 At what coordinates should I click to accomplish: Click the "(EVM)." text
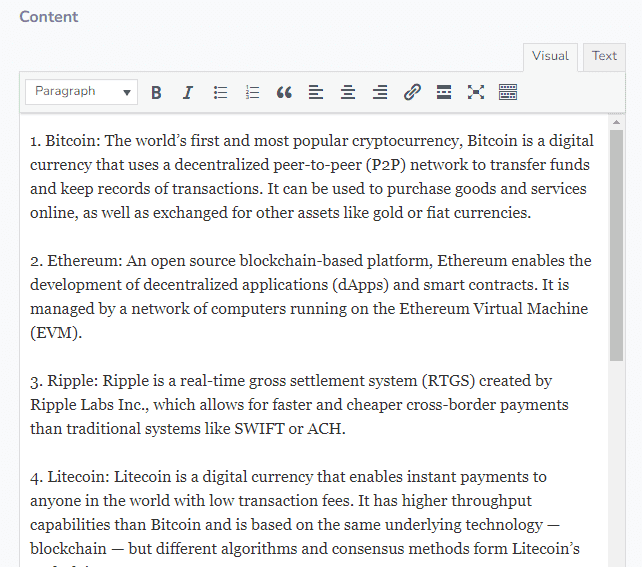(56, 333)
